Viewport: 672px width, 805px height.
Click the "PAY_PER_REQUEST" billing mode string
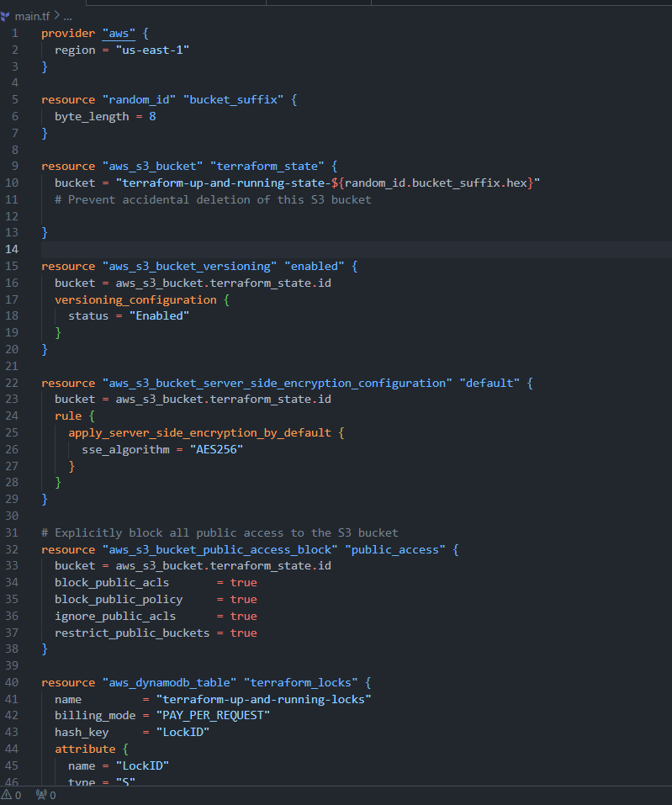point(213,716)
